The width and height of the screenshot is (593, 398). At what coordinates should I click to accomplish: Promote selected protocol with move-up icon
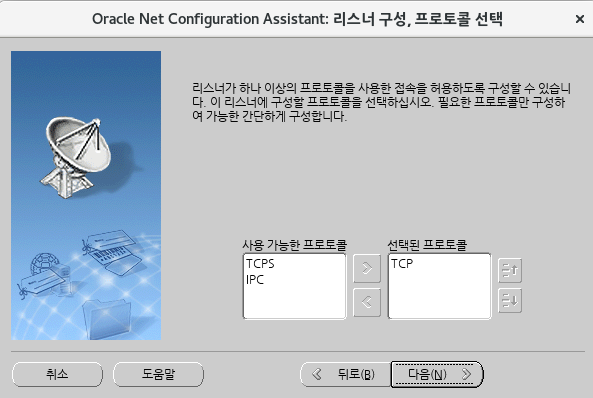(x=510, y=270)
